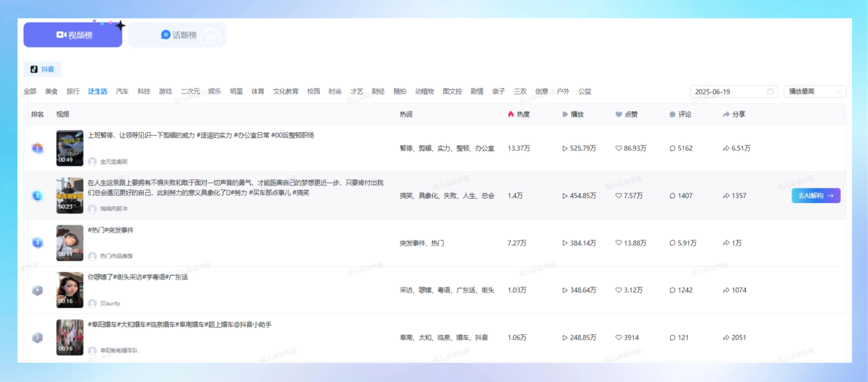Expand the 播放最高 sort dropdown

click(815, 92)
